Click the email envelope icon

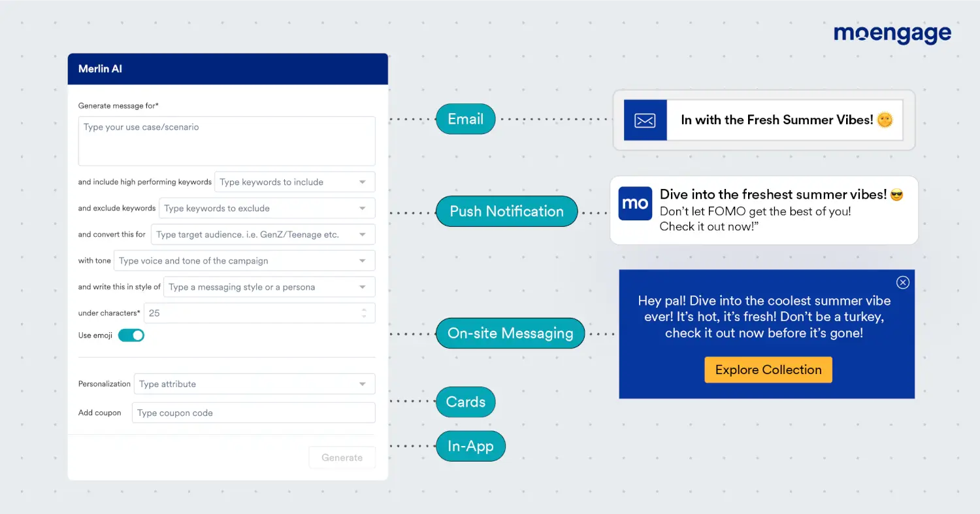645,120
